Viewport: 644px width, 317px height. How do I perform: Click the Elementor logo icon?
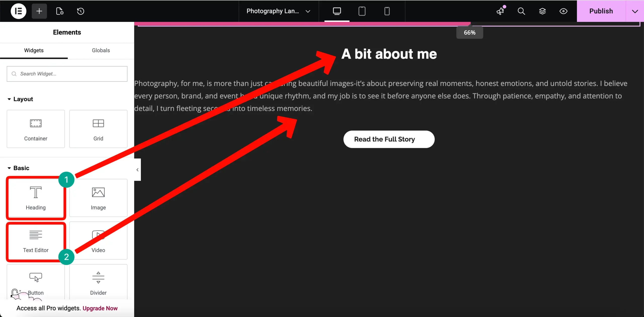(18, 11)
